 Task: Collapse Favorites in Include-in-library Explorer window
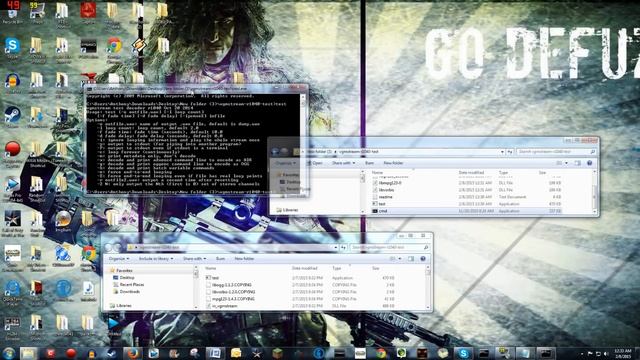click(124, 271)
